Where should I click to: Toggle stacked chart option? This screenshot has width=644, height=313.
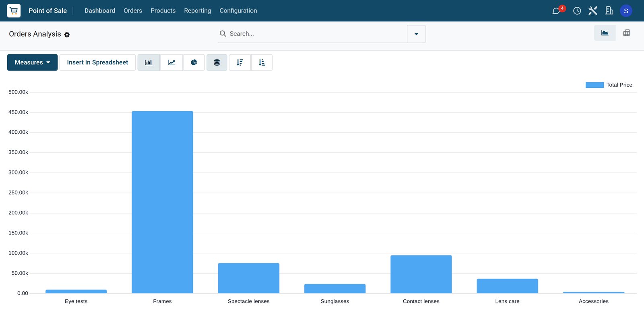pyautogui.click(x=217, y=62)
